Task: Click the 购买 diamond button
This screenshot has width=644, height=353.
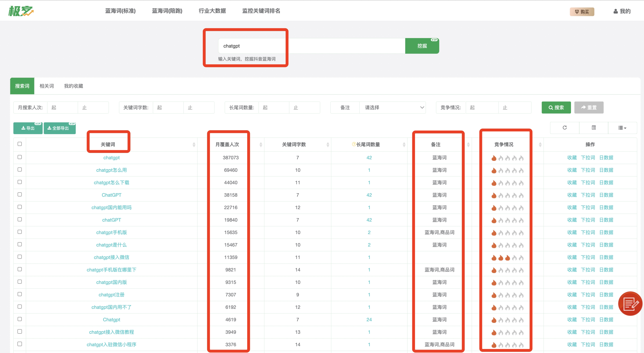Action: [x=582, y=12]
